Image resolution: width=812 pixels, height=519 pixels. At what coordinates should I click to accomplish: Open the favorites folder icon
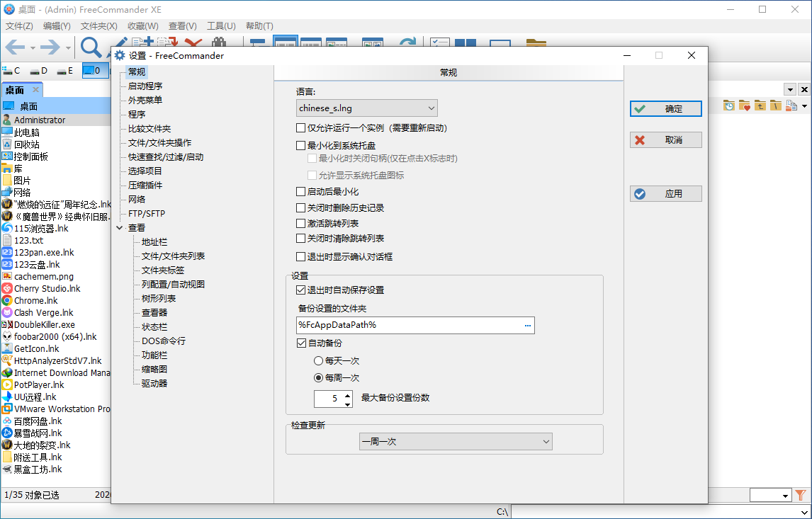tap(745, 105)
